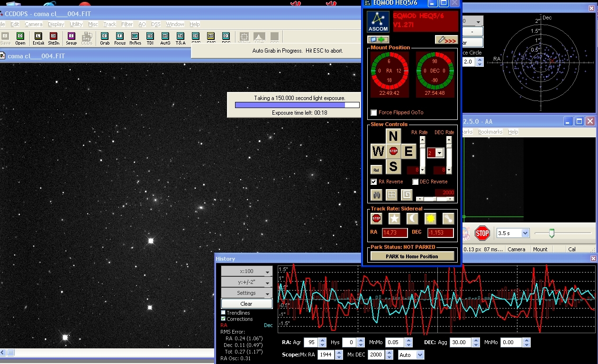
Task: Disable Corrections in History panel
Action: tap(224, 319)
